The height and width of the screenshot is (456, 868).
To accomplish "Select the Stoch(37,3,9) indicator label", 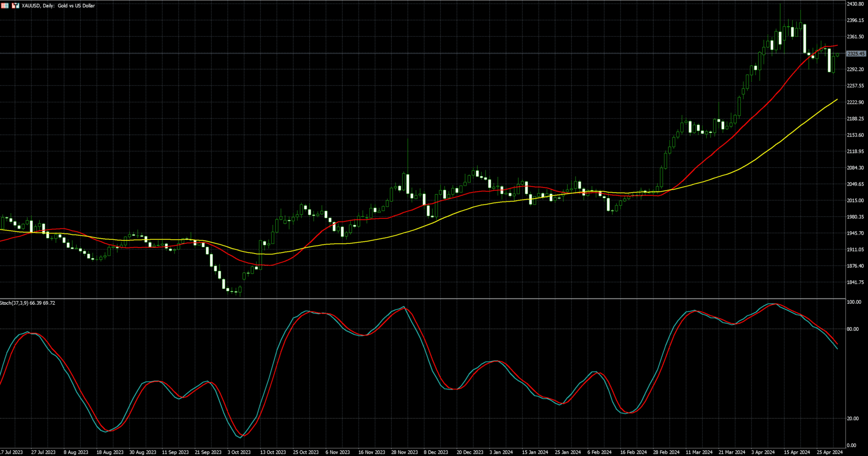I will point(28,303).
